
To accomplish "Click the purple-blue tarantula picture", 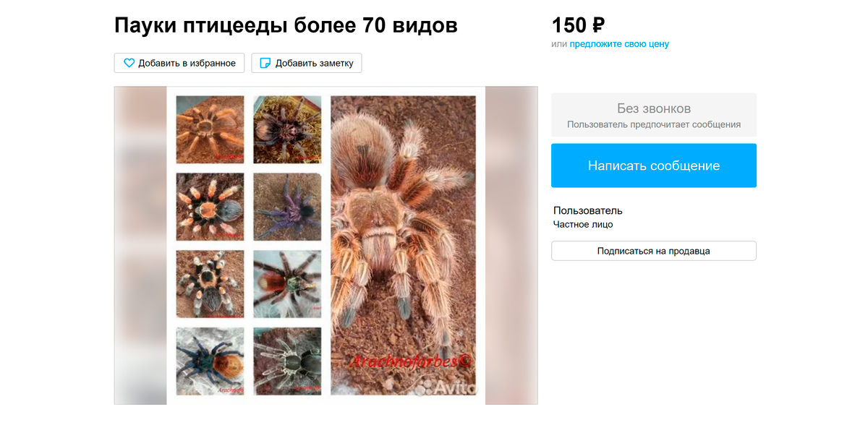I will tap(287, 207).
